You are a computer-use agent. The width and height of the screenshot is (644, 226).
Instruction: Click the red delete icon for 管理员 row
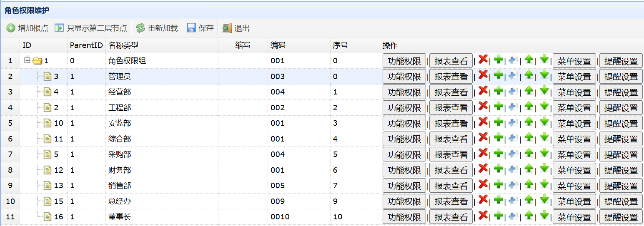click(483, 75)
